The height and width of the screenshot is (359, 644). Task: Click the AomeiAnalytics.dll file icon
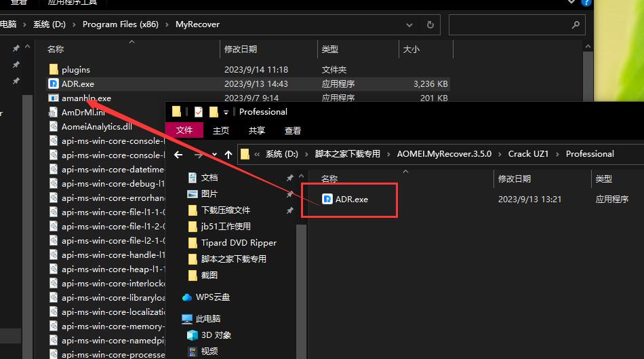click(54, 127)
